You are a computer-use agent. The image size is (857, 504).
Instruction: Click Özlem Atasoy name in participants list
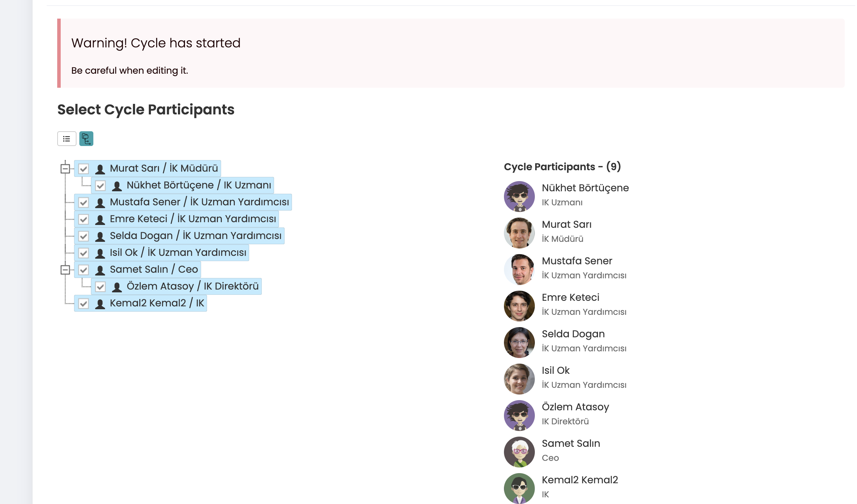[575, 407]
